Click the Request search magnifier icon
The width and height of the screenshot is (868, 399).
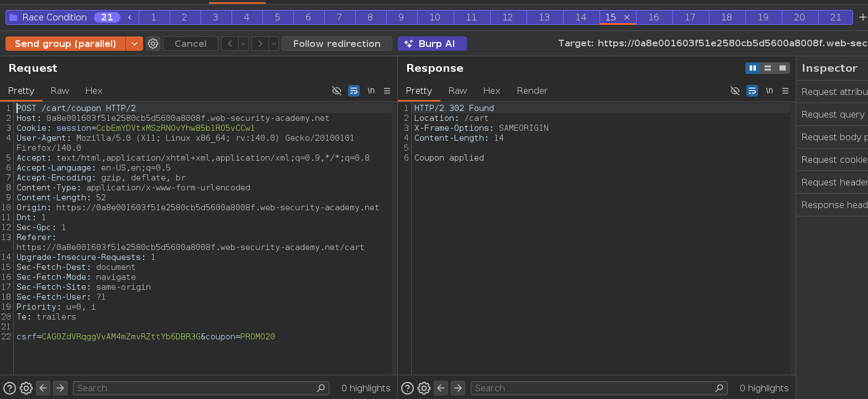point(320,388)
